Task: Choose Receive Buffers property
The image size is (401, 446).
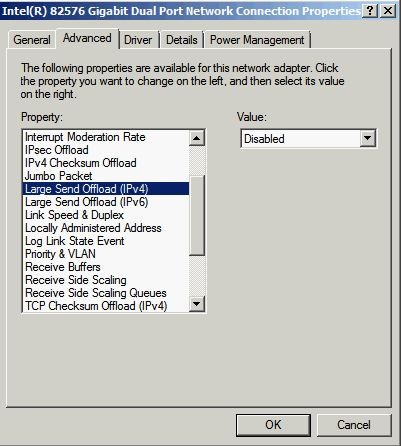Action: tap(106, 267)
